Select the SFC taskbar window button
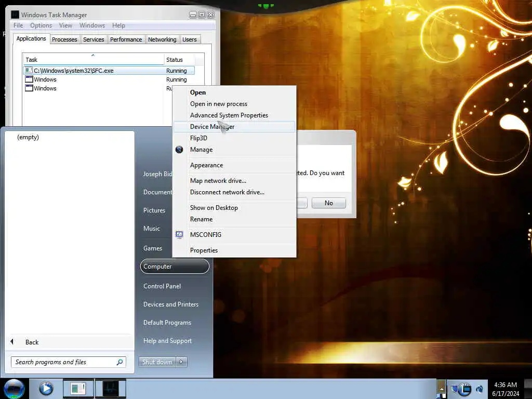 pos(78,389)
